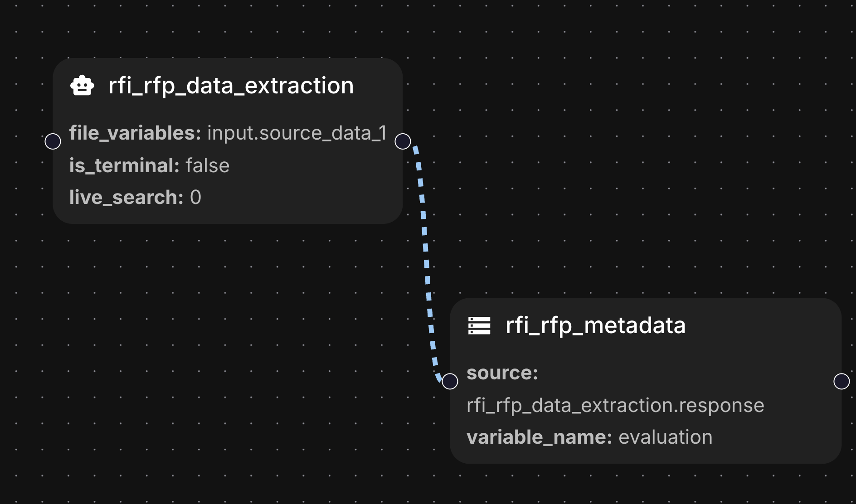This screenshot has width=856, height=504.
Task: Click the robot icon on rfi_rfp_data_extraction node
Action: [x=83, y=86]
